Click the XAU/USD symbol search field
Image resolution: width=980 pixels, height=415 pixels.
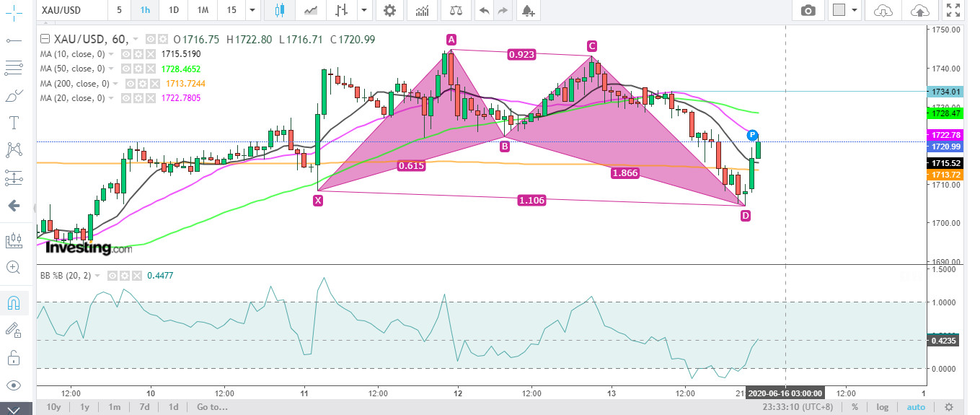pyautogui.click(x=71, y=10)
